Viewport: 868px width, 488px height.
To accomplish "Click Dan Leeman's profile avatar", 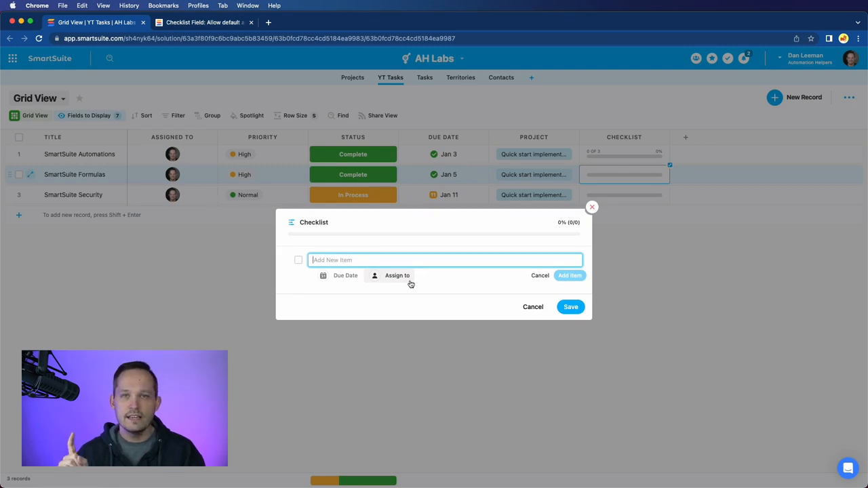I will (x=850, y=58).
